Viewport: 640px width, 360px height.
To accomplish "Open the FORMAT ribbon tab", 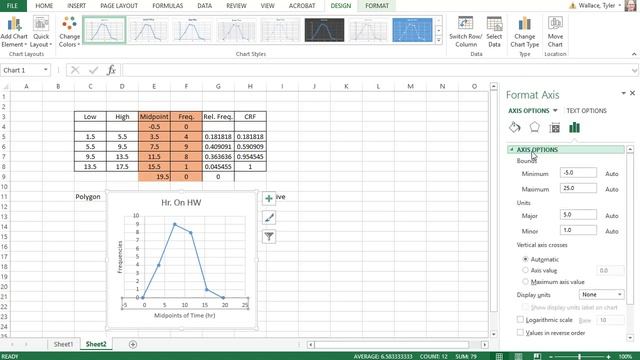I will pos(377,6).
